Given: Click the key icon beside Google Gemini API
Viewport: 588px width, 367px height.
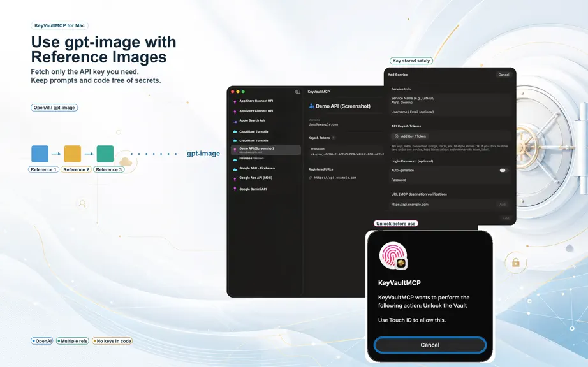Looking at the screenshot, I should [x=235, y=189].
